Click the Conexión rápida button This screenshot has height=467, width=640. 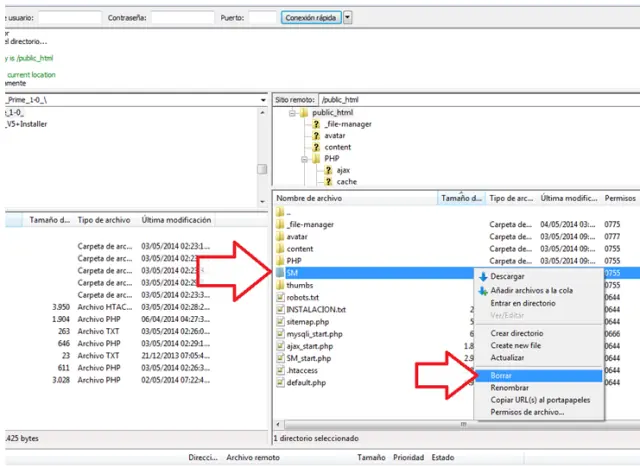(311, 18)
